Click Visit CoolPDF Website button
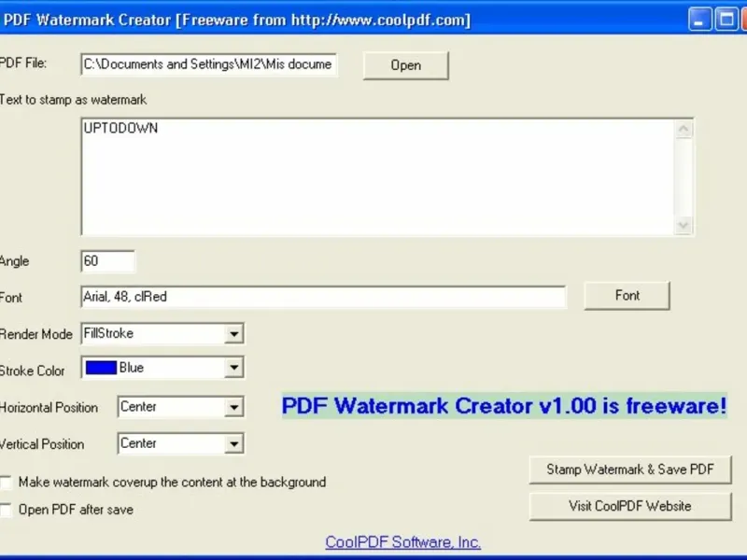Screen dimensions: 747x560 pos(629,506)
